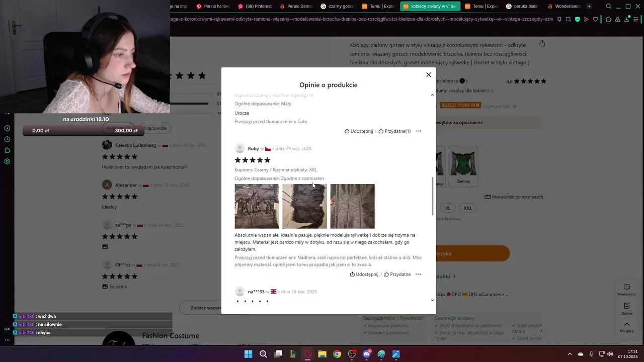
Task: Switch to the 'peruka biała' Google tab
Action: [x=522, y=7]
